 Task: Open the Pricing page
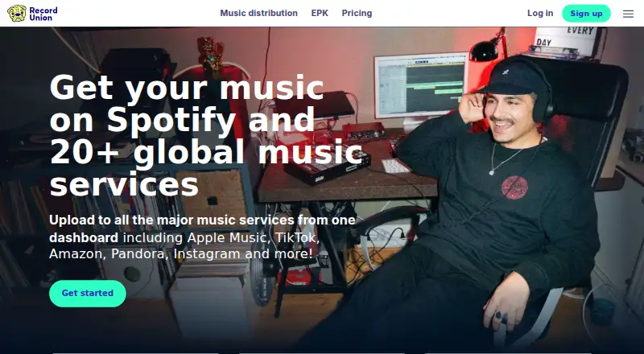[x=357, y=13]
